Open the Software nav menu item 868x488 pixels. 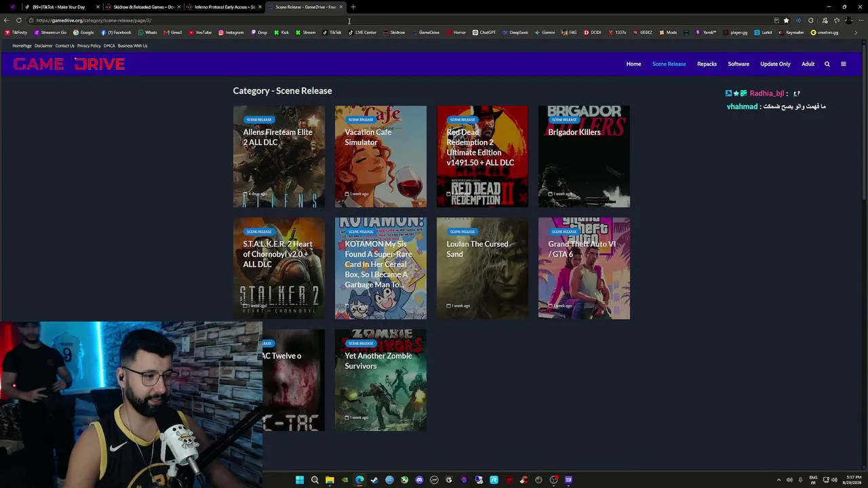tap(738, 64)
